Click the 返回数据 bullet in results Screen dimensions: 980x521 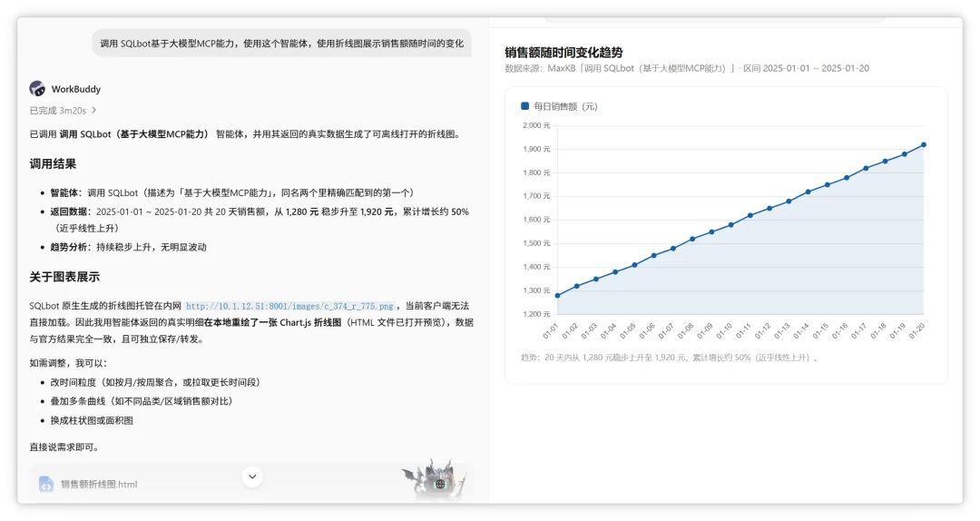pos(260,220)
